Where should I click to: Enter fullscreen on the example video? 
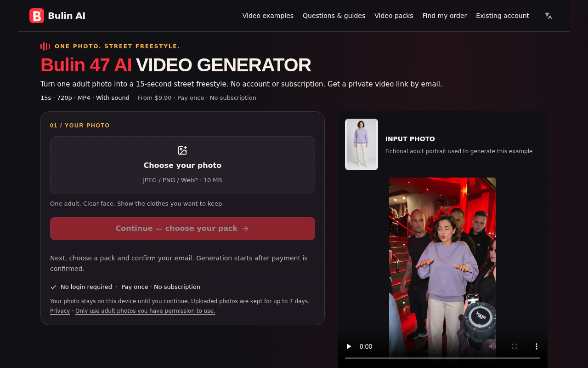[514, 346]
